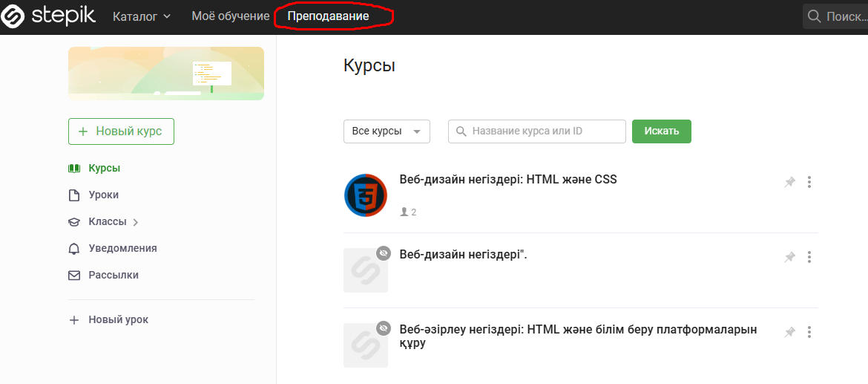
Task: Click the bell icon for Уведомления
Action: point(73,248)
